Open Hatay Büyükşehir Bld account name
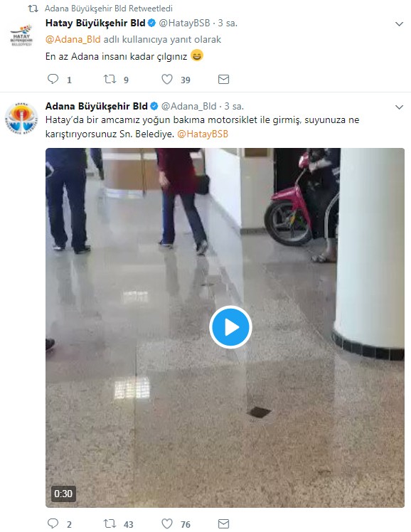 [x=95, y=23]
